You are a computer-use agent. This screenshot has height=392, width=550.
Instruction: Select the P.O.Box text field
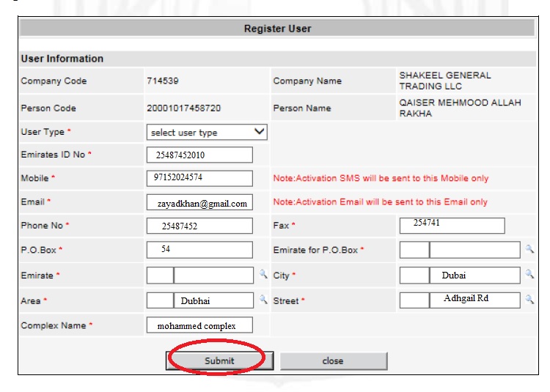[199, 250]
